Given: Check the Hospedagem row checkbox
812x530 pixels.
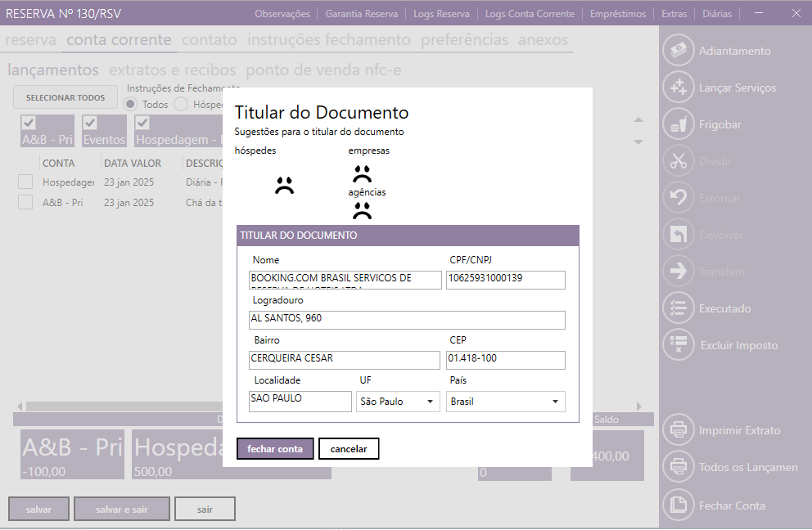Looking at the screenshot, I should [25, 182].
